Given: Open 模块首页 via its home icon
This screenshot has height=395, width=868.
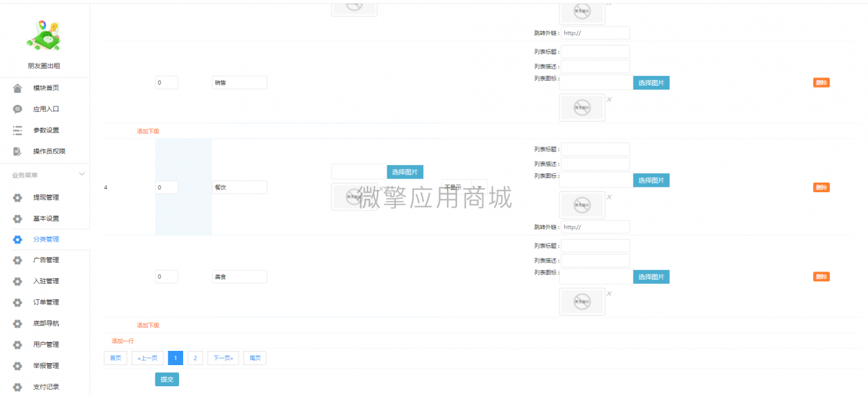Looking at the screenshot, I should coord(18,88).
